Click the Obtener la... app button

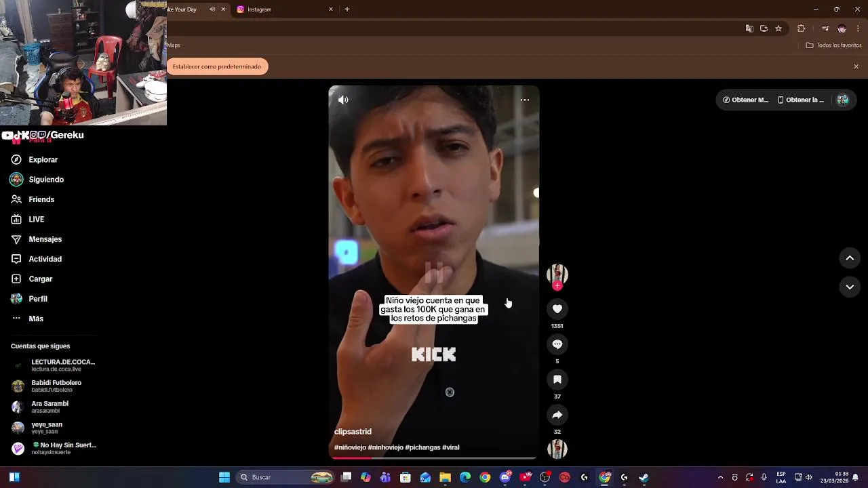click(x=801, y=100)
